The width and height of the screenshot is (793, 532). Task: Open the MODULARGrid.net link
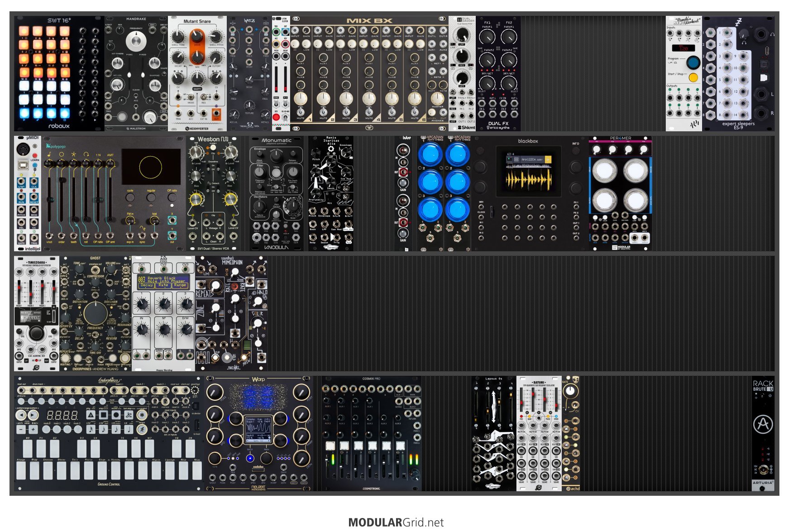(x=396, y=522)
